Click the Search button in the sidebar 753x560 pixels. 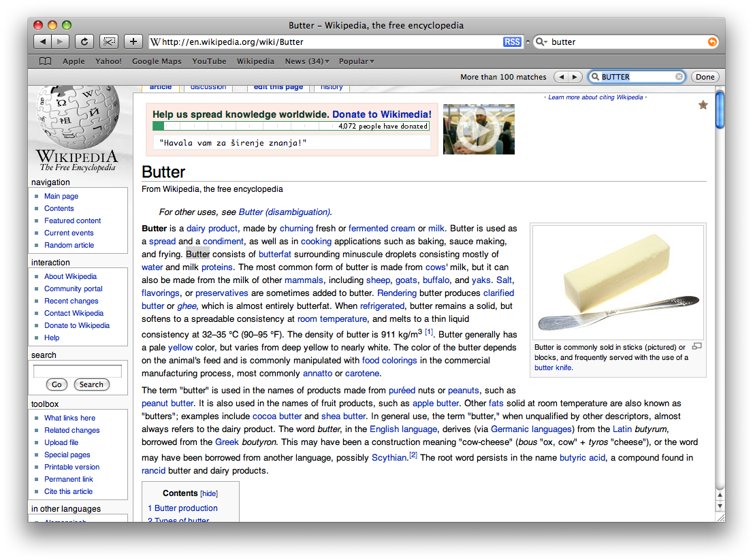(91, 384)
